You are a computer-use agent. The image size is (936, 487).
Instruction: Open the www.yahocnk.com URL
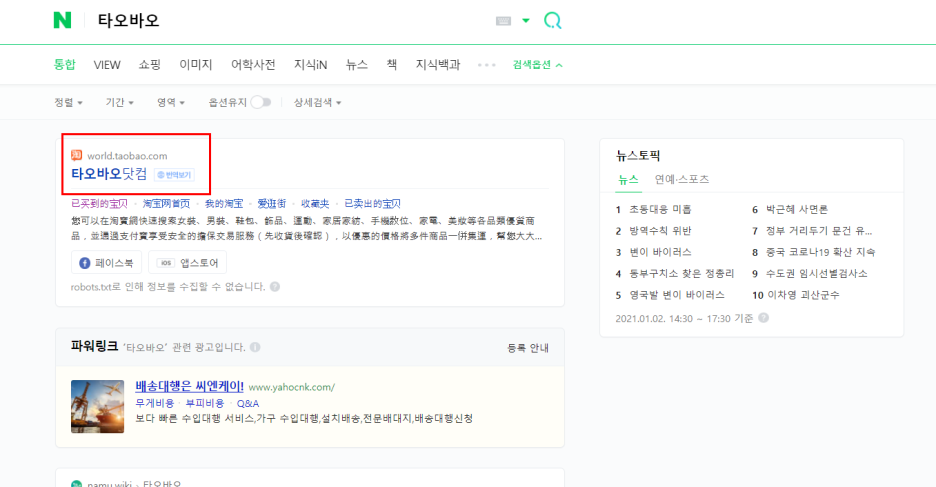coord(291,387)
